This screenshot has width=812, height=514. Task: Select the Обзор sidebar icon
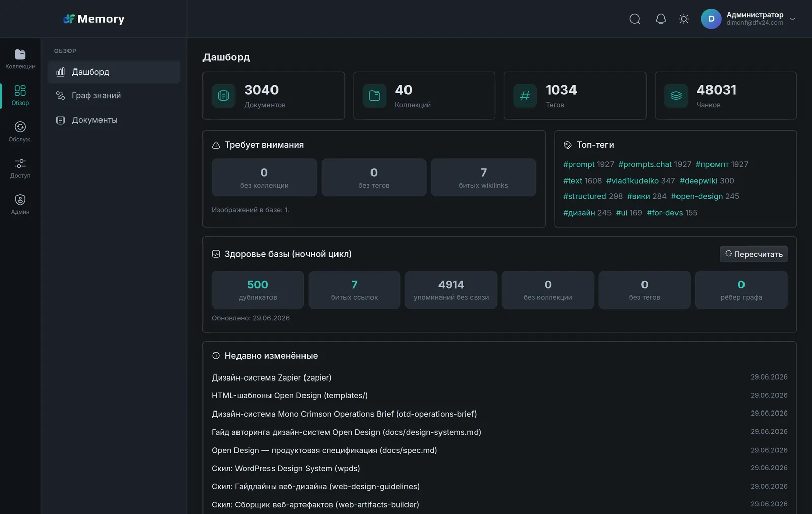(x=20, y=95)
